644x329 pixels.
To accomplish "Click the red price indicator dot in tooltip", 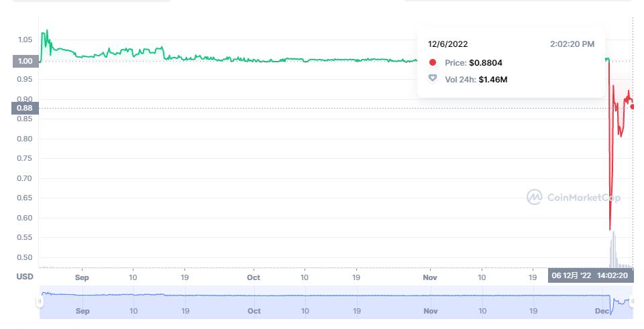I will [433, 62].
